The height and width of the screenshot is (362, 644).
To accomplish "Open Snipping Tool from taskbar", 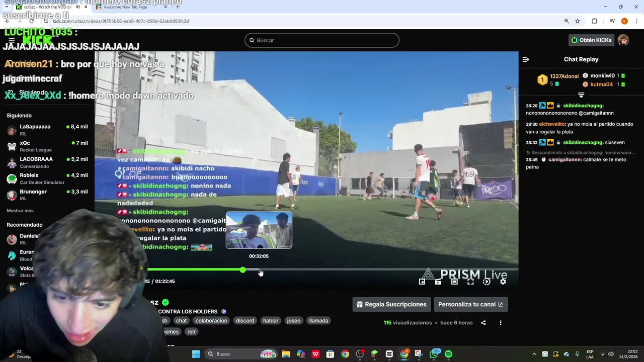I will click(x=419, y=354).
